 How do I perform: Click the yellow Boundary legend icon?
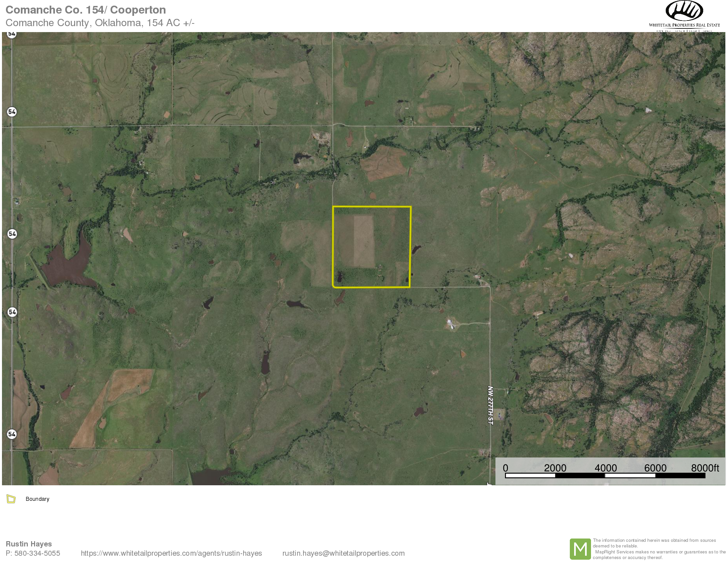click(x=11, y=499)
